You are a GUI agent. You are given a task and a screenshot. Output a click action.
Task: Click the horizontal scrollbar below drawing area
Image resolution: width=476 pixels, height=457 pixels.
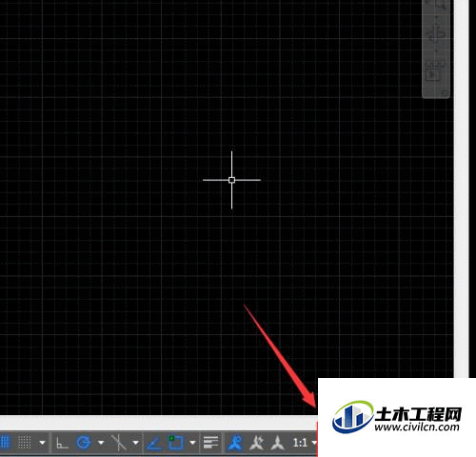coord(159,423)
